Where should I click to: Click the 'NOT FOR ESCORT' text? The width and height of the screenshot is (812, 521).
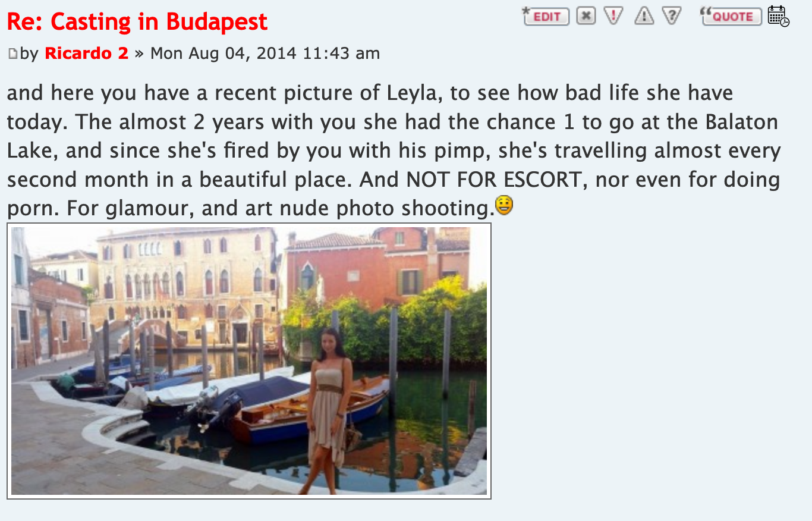pos(492,179)
